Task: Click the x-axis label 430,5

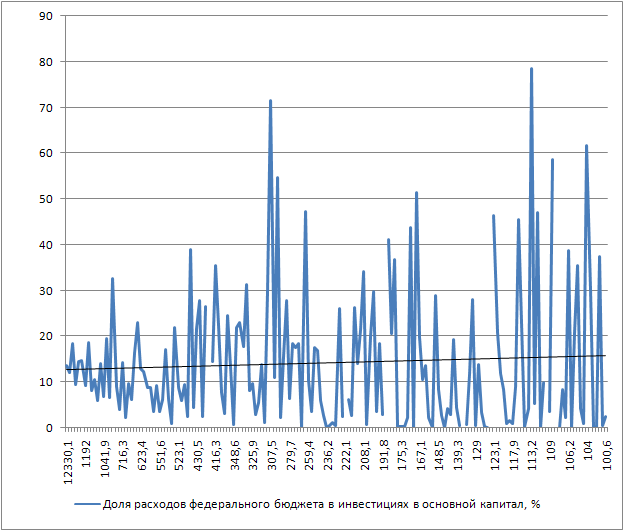Action: click(x=198, y=450)
